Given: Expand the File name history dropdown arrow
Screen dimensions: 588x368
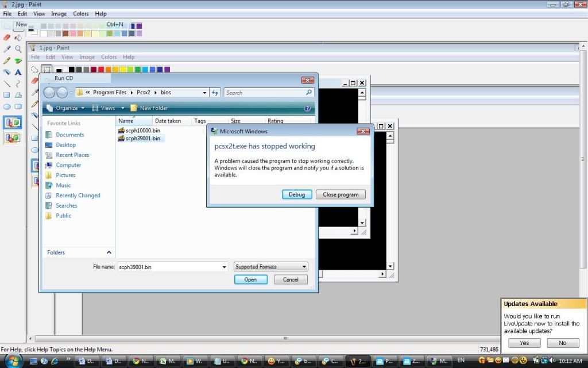Looking at the screenshot, I should pyautogui.click(x=225, y=267).
